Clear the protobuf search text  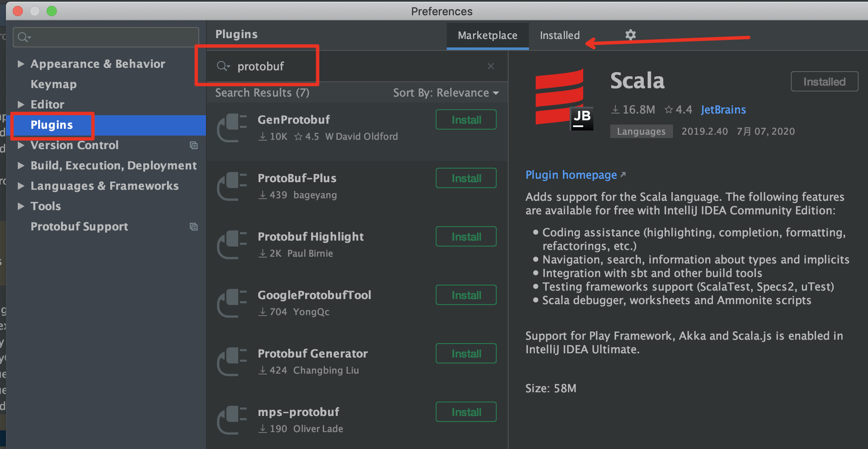pyautogui.click(x=491, y=66)
